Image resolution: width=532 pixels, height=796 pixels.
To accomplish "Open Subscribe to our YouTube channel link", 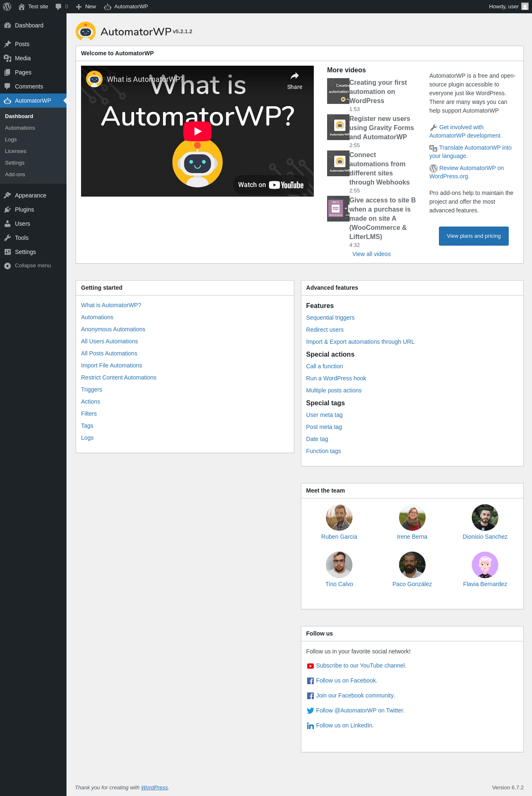I will tap(361, 665).
